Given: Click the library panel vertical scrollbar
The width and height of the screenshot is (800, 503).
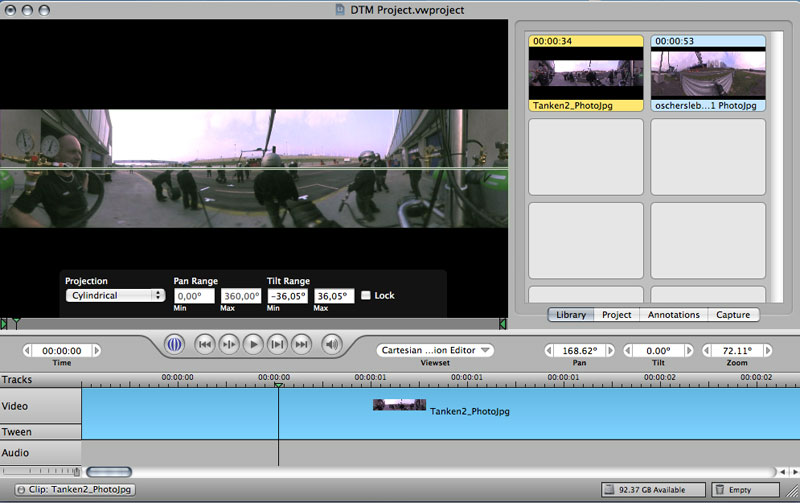Looking at the screenshot, I should [x=776, y=167].
